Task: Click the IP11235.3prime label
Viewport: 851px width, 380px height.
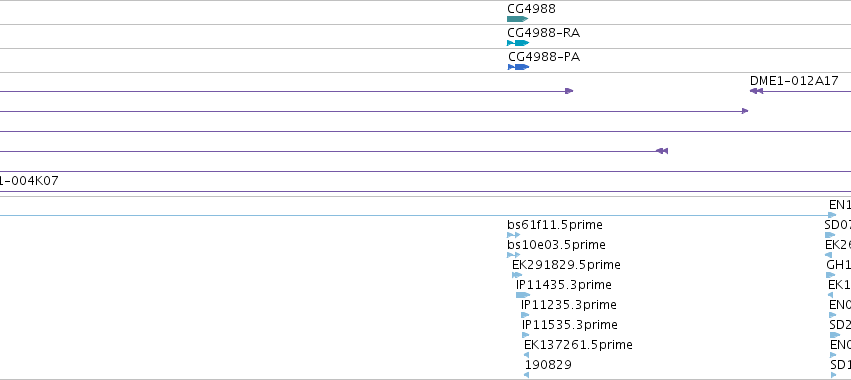Action: point(569,305)
